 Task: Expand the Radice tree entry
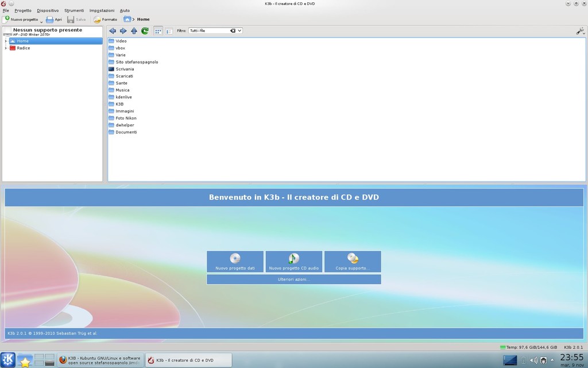[x=5, y=48]
